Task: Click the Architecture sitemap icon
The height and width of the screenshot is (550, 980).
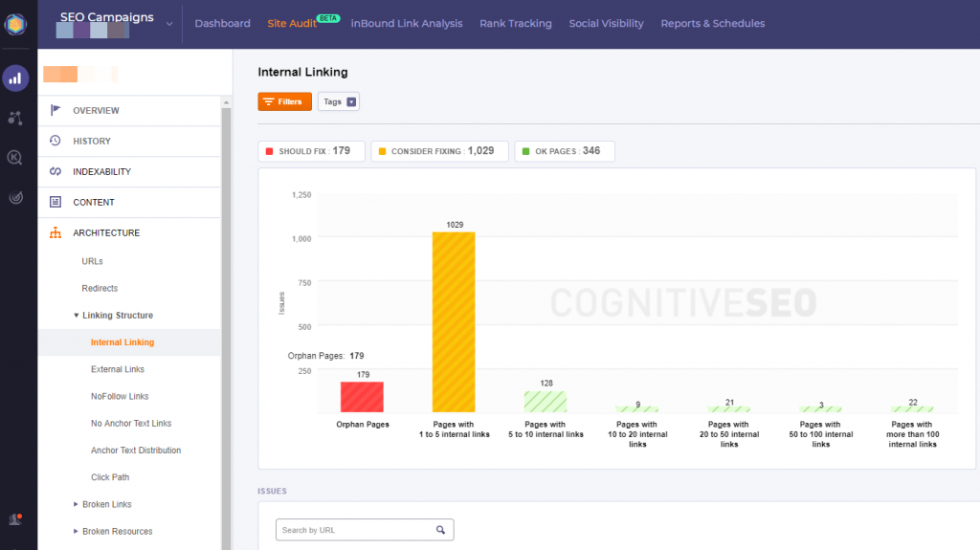Action: click(56, 232)
